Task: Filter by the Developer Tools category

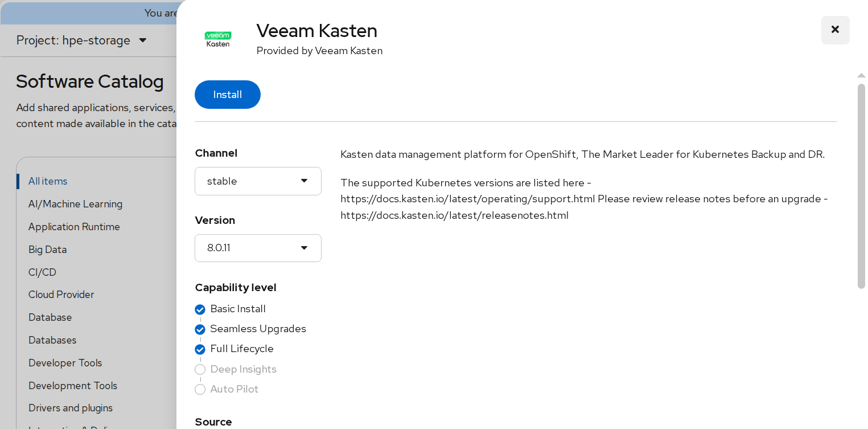Action: 65,363
